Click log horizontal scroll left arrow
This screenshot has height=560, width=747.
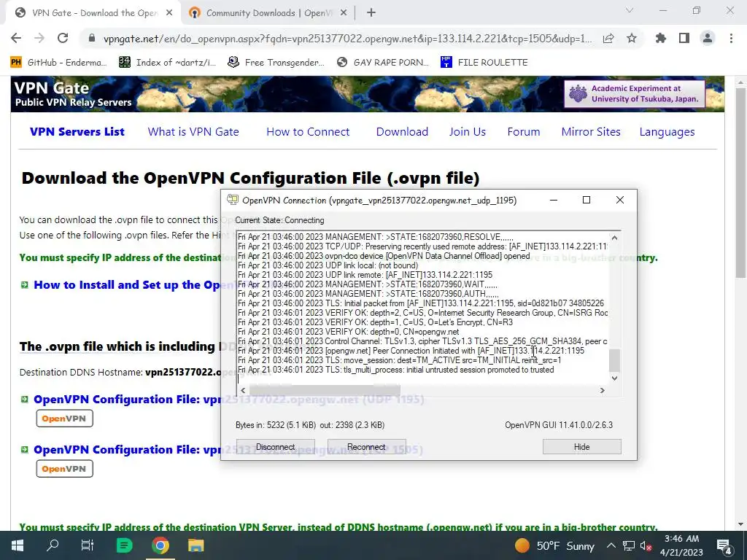(x=243, y=391)
